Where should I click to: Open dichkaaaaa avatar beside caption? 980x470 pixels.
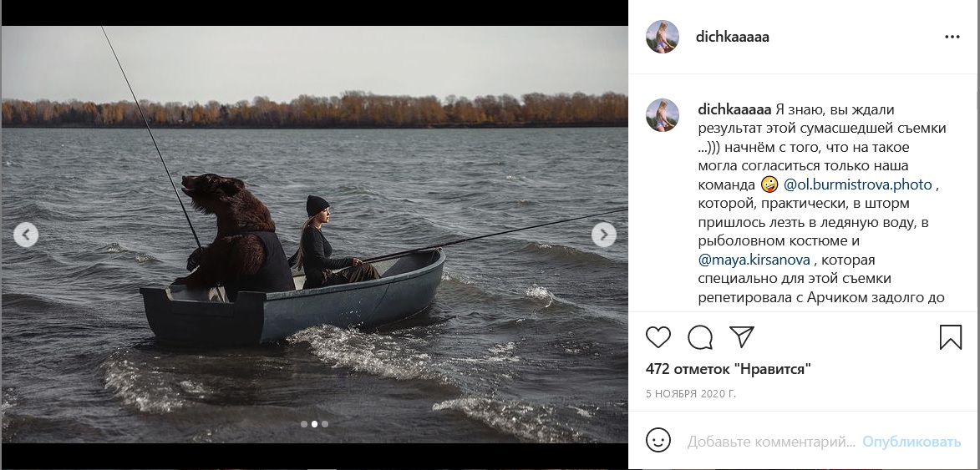pos(663,115)
